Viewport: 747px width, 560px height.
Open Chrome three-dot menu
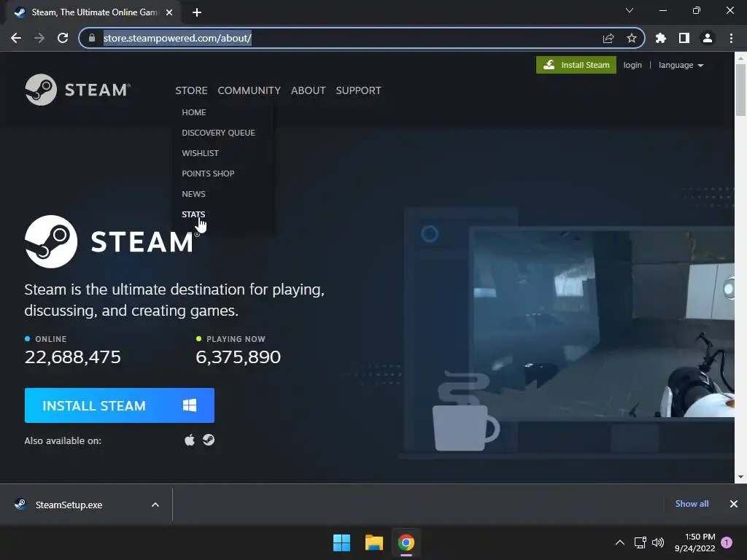coord(731,38)
